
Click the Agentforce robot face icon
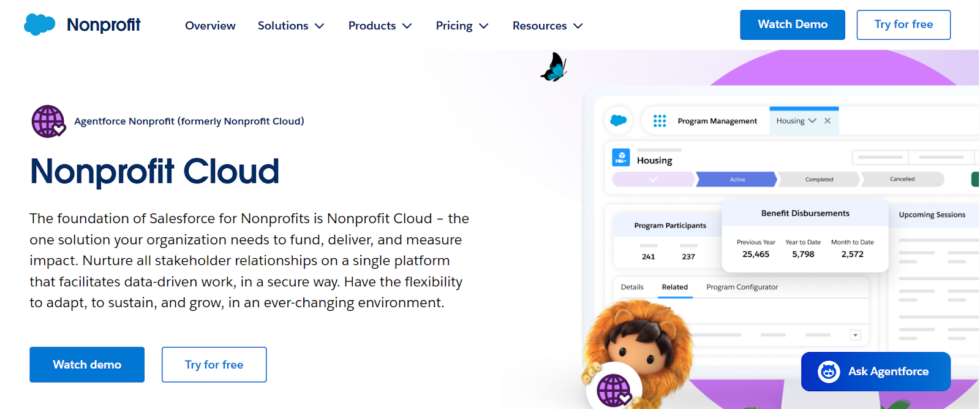[829, 372]
